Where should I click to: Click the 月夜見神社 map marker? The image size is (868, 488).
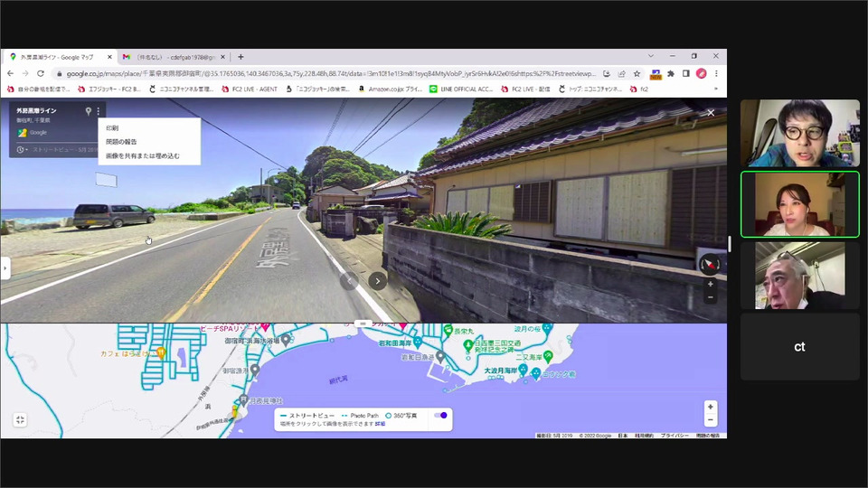pyautogui.click(x=243, y=399)
